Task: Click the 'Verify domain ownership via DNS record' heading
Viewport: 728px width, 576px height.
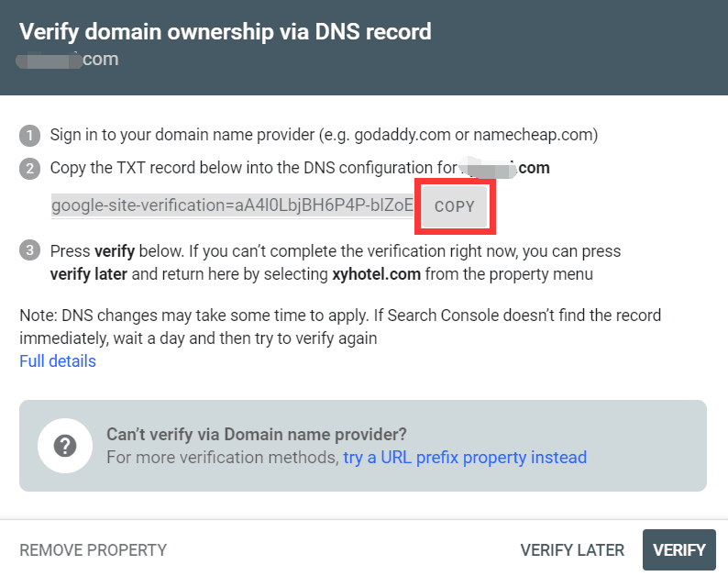Action: [226, 32]
